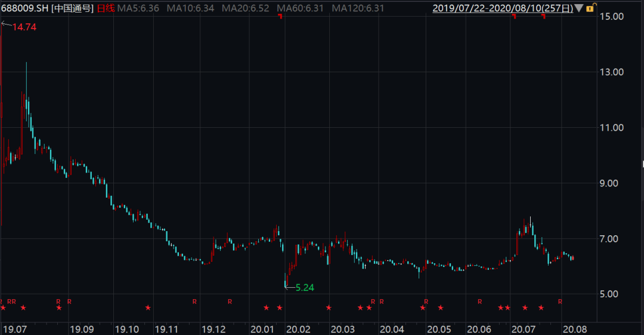The image size is (644, 335).
Task: Click the green 5.24 lowest price marker
Action: coord(304,288)
